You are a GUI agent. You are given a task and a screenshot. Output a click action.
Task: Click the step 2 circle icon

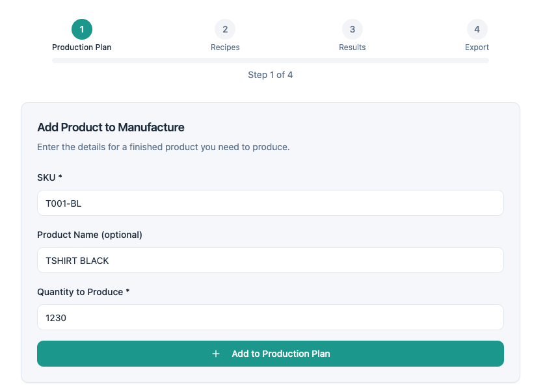pos(225,29)
